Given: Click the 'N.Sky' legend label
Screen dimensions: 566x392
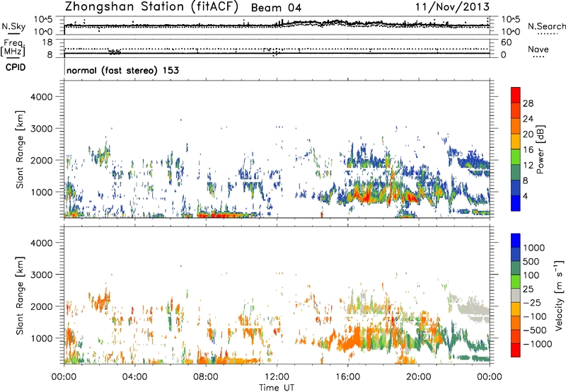Looking at the screenshot, I should click(x=13, y=26).
